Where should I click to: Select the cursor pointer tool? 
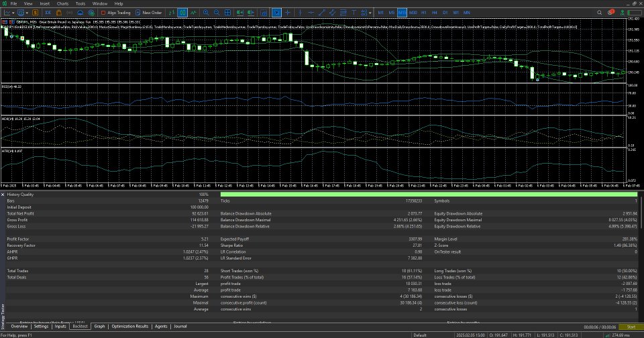(x=276, y=13)
